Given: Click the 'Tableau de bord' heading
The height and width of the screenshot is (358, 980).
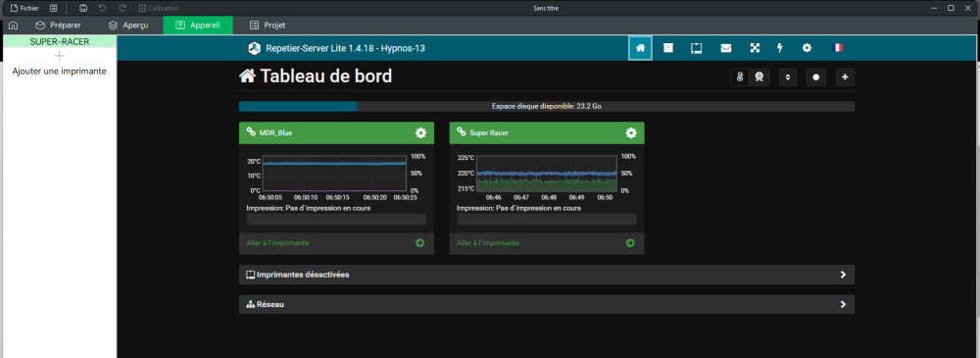Looking at the screenshot, I should pyautogui.click(x=325, y=77).
